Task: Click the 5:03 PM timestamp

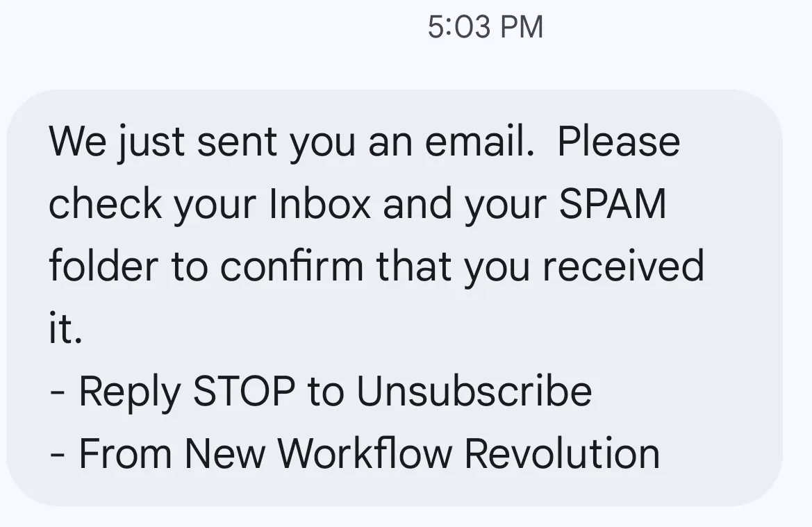Action: pyautogui.click(x=486, y=28)
